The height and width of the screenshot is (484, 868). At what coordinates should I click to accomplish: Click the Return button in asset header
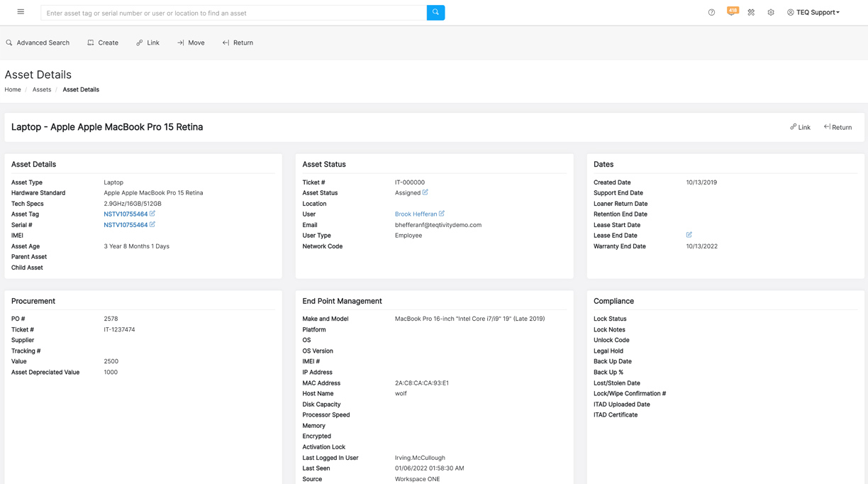click(x=838, y=127)
